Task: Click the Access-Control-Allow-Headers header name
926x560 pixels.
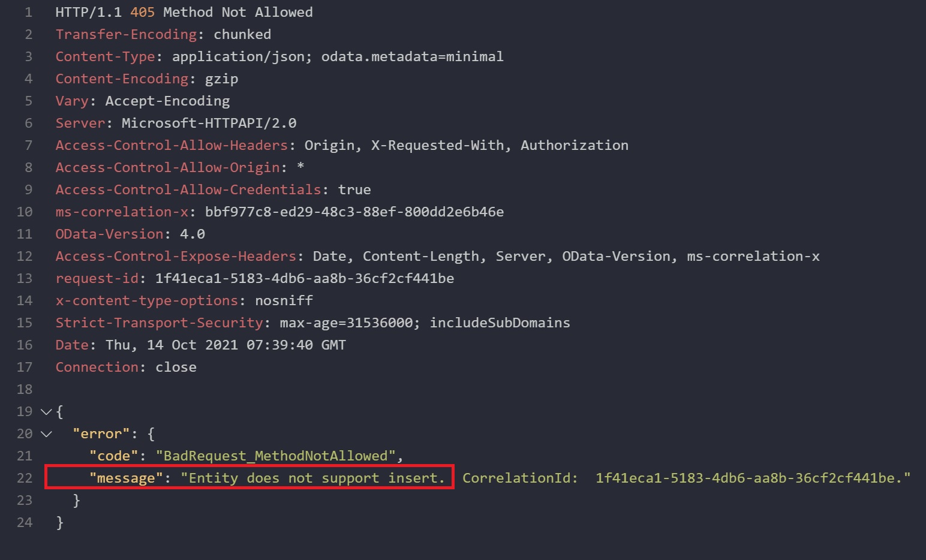Action: [172, 146]
